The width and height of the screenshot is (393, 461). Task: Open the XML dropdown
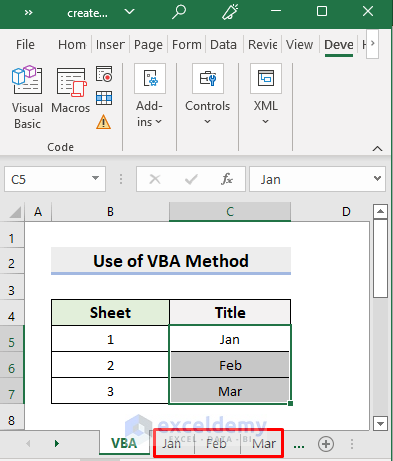point(266,94)
